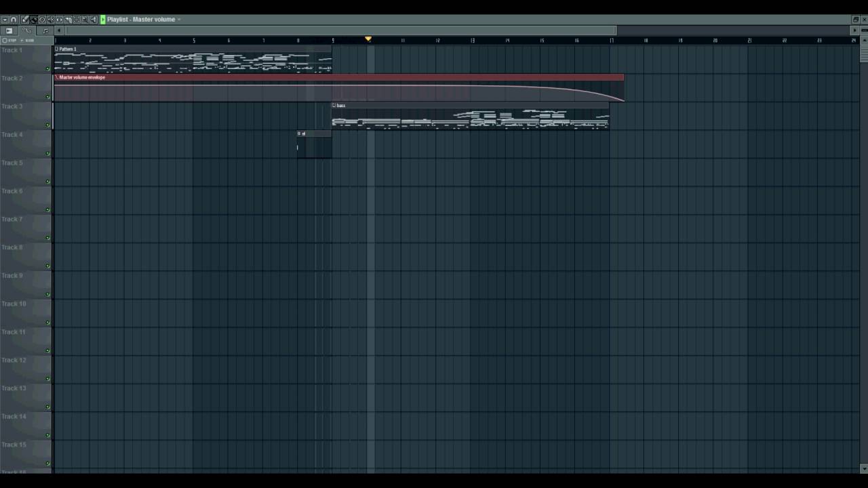The image size is (868, 488).
Task: Click the horizontal scrollbar thumb
Action: coord(341,30)
